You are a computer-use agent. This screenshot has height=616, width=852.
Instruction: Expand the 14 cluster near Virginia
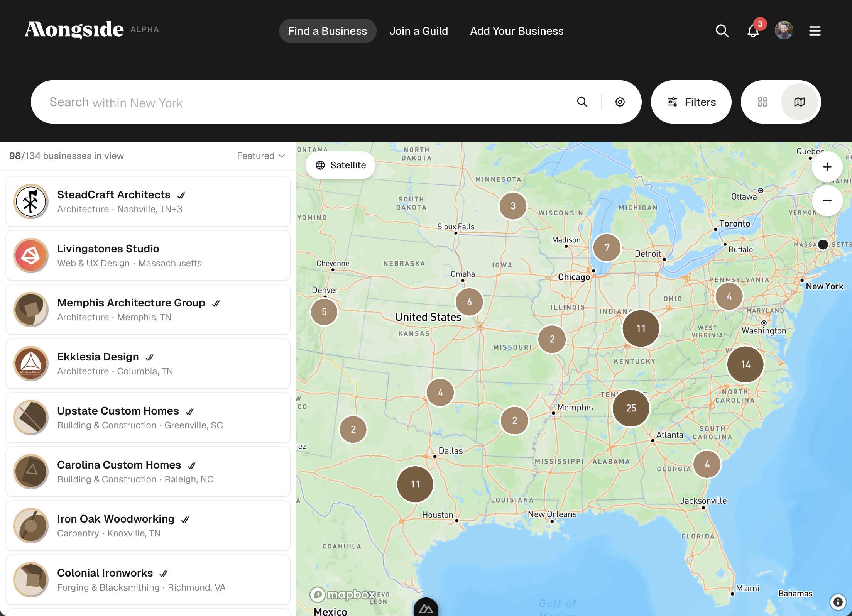click(745, 364)
